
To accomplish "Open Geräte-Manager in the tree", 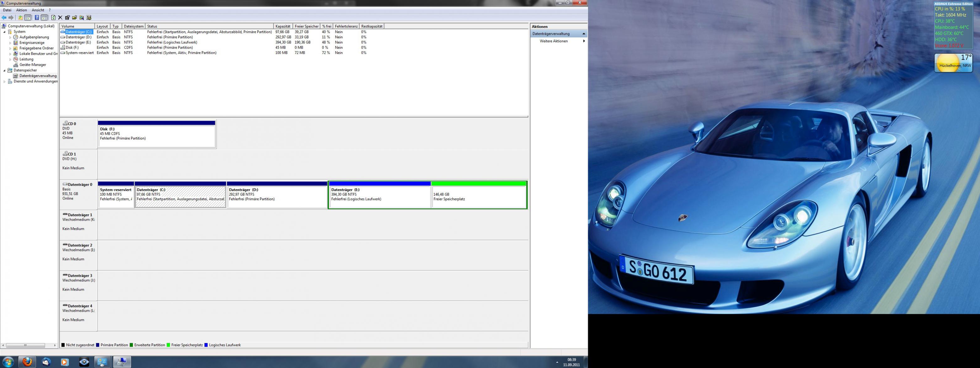I will (x=32, y=65).
